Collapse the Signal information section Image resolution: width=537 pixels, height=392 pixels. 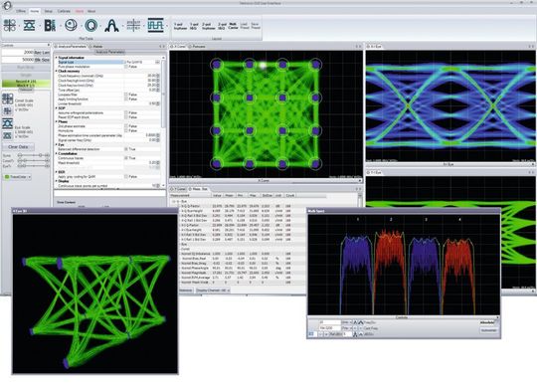click(57, 58)
